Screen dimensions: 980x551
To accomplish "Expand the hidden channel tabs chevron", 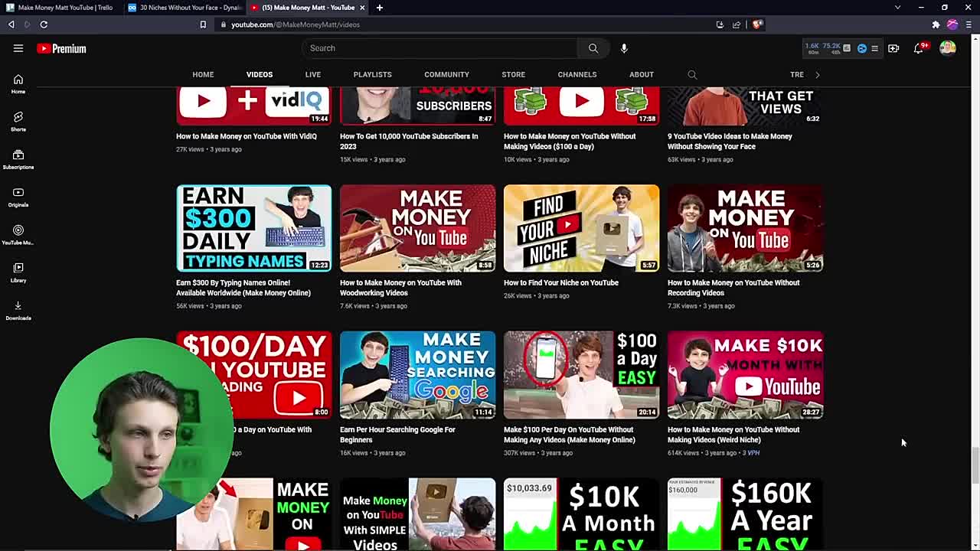I will coord(817,74).
